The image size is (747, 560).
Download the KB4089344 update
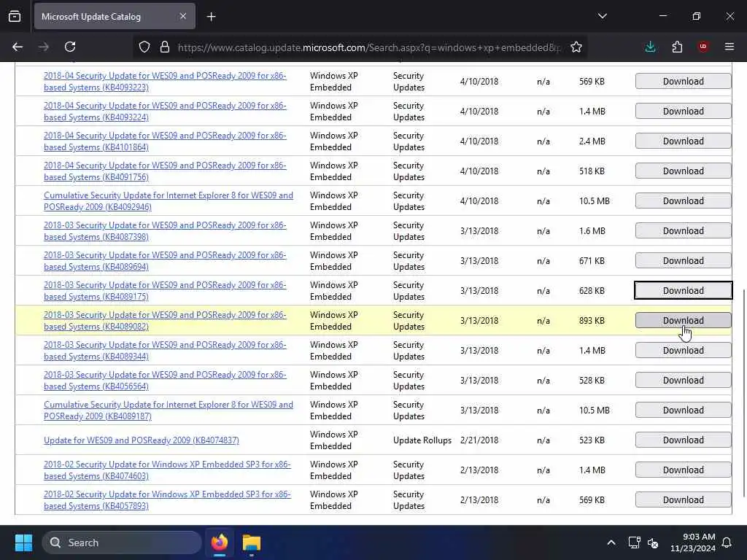click(x=683, y=351)
